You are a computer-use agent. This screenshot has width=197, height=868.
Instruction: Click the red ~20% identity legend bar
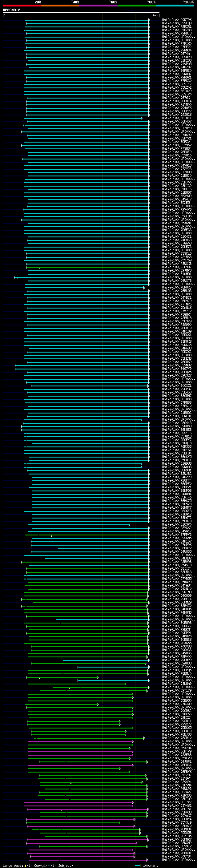click(22, 6)
